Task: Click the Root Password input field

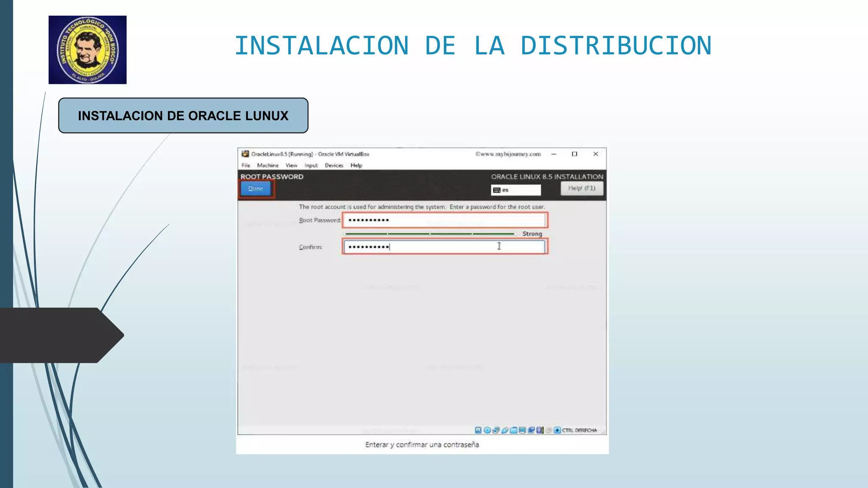Action: tap(445, 220)
